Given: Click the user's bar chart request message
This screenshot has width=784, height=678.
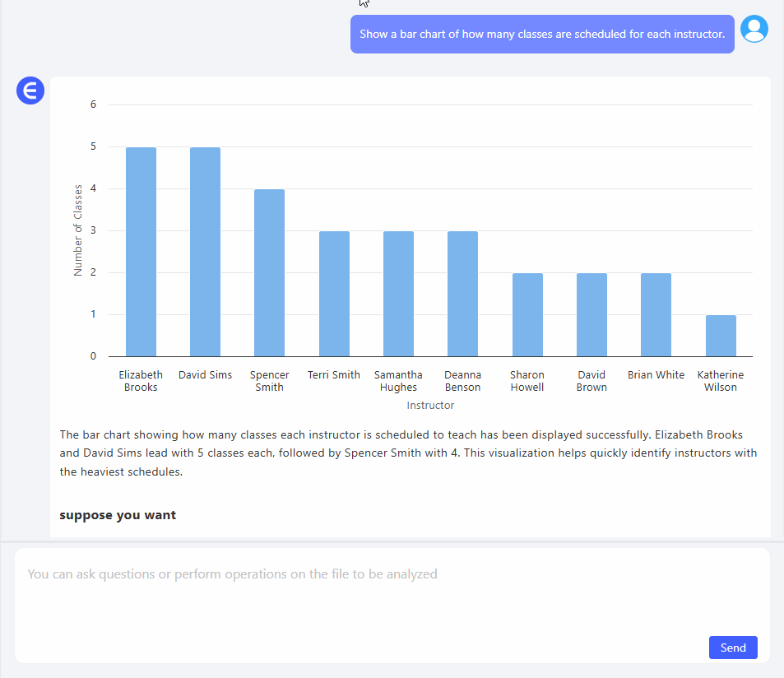Looking at the screenshot, I should (541, 35).
